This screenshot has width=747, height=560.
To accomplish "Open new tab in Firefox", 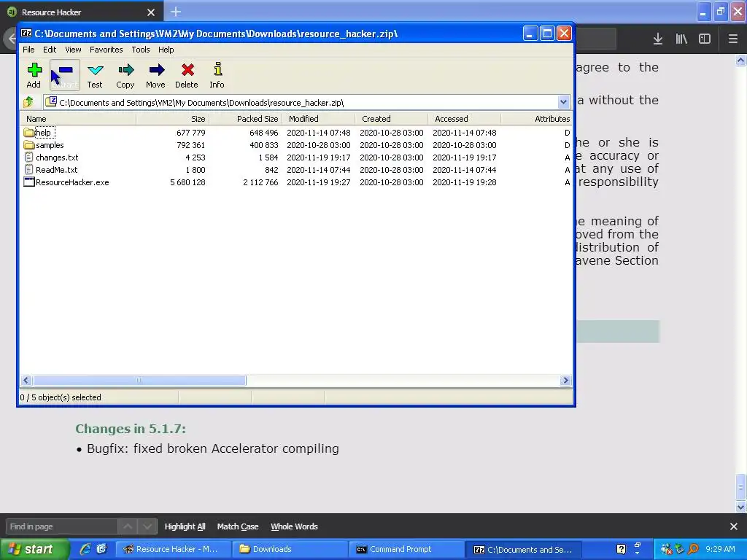I will tap(176, 12).
